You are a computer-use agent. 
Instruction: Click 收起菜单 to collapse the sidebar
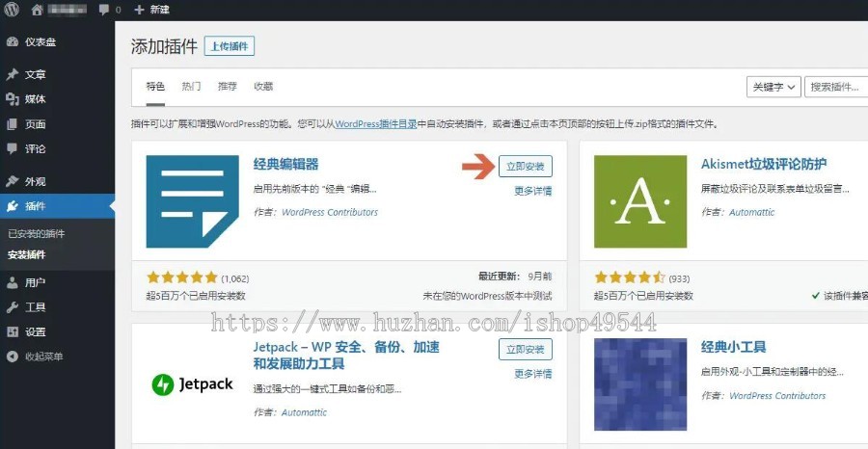(x=44, y=357)
